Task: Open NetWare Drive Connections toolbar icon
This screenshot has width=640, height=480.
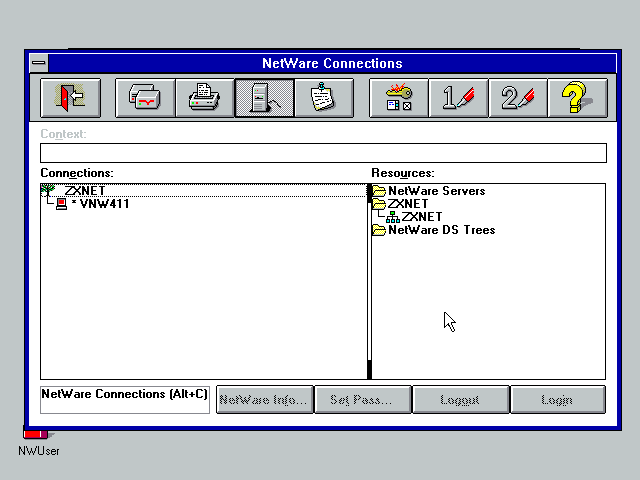Action: pyautogui.click(x=145, y=98)
